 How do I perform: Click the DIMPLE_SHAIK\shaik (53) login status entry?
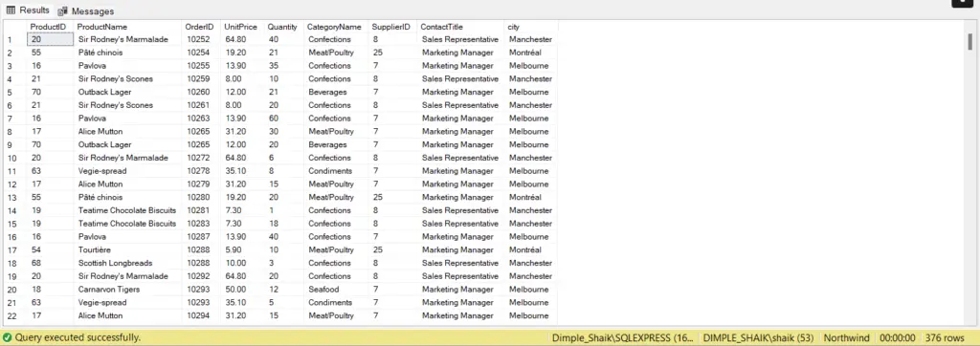click(758, 338)
